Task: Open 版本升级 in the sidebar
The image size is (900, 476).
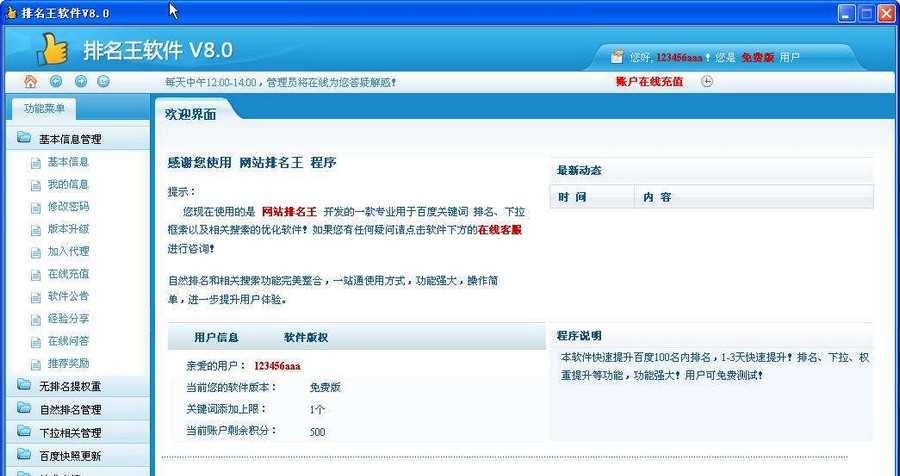Action: pyautogui.click(x=68, y=229)
